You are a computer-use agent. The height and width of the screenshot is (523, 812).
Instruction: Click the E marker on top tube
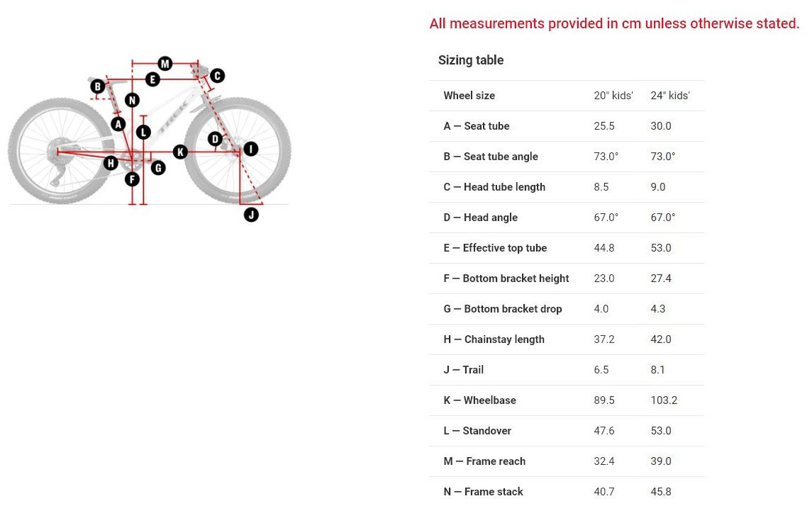coord(152,79)
